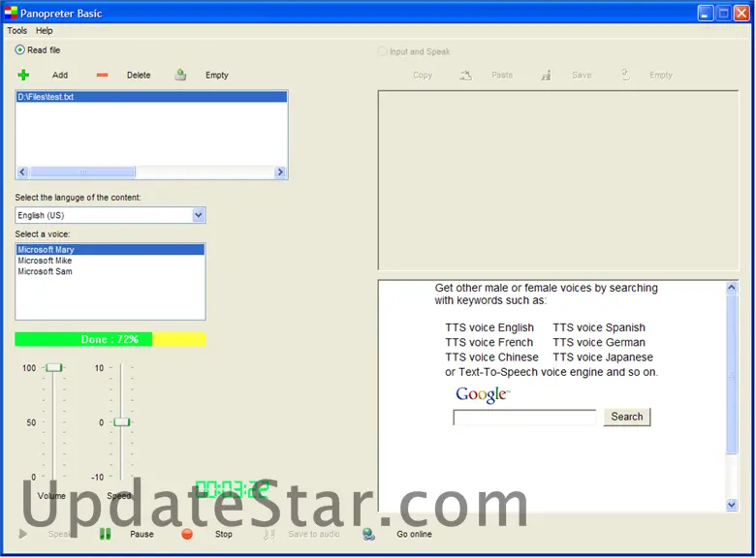Image resolution: width=756 pixels, height=558 pixels.
Task: Click the file list horizontal scrollbar thumb
Action: point(83,172)
